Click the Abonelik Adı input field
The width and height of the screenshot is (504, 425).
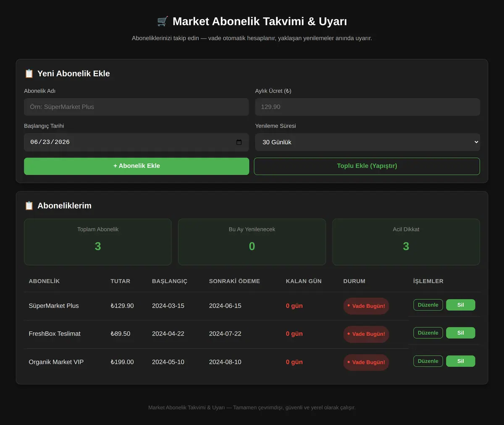point(136,107)
